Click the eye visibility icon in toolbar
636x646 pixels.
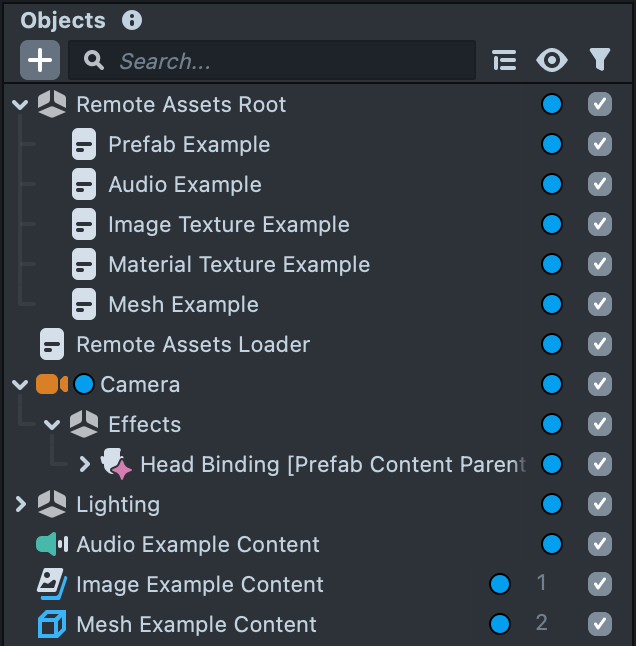551,61
